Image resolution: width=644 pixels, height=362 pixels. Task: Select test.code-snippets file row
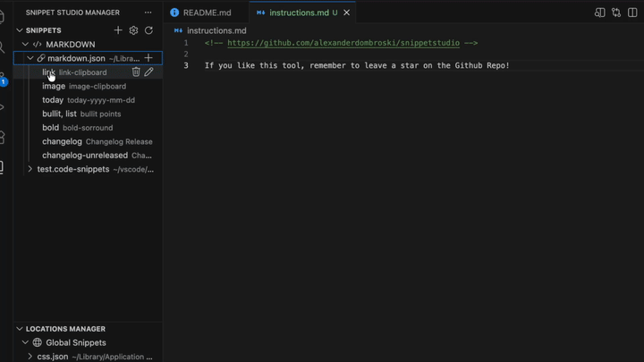tap(89, 169)
